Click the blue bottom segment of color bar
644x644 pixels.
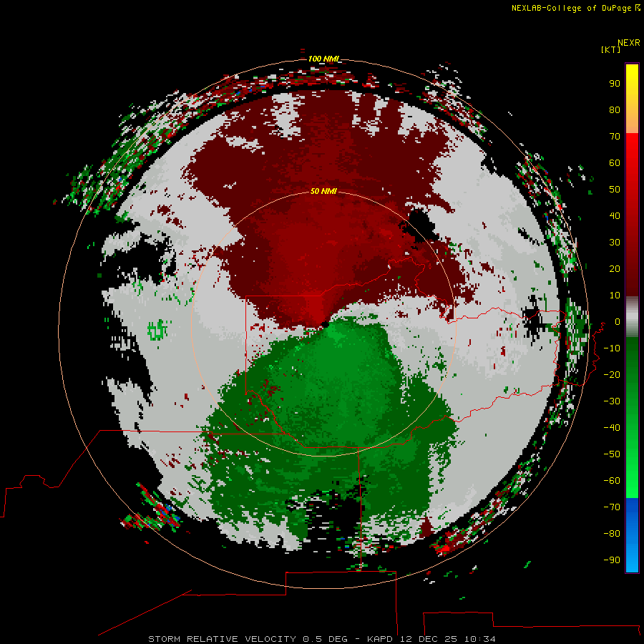click(x=632, y=535)
